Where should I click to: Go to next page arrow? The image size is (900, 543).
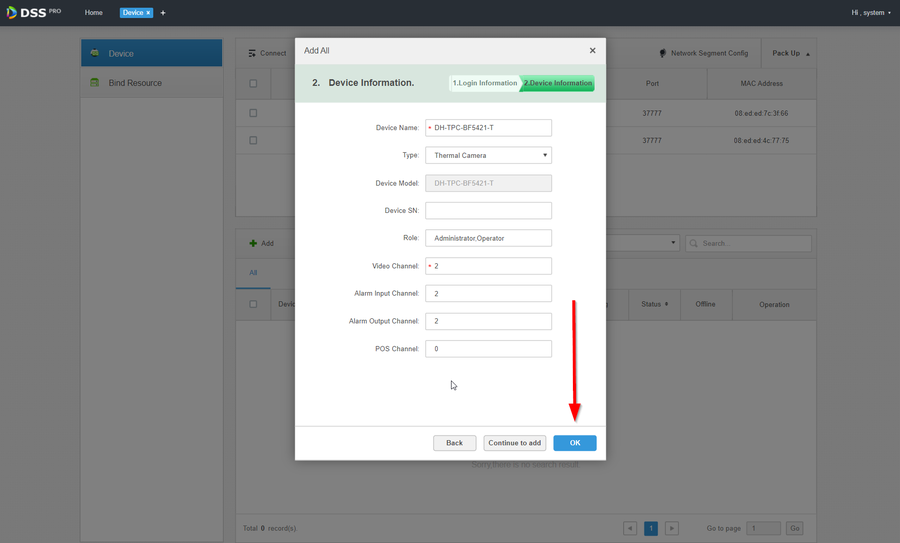tap(672, 528)
